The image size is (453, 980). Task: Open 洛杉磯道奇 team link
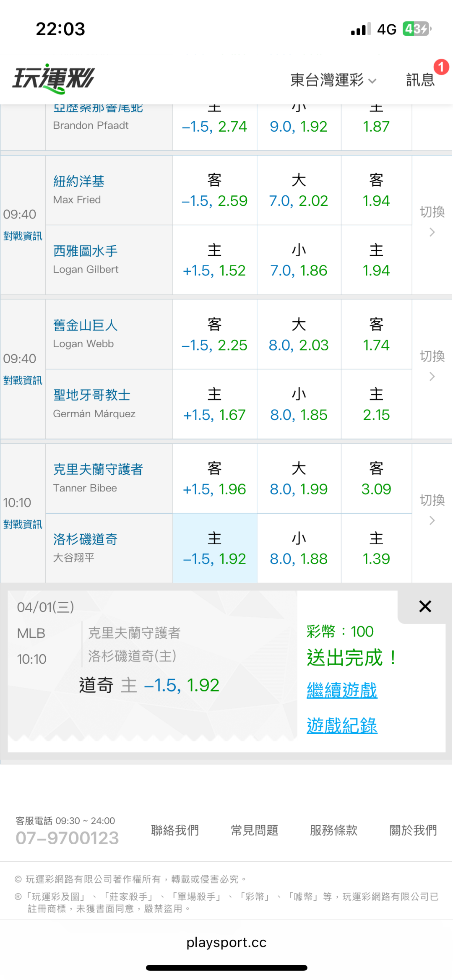click(x=85, y=539)
